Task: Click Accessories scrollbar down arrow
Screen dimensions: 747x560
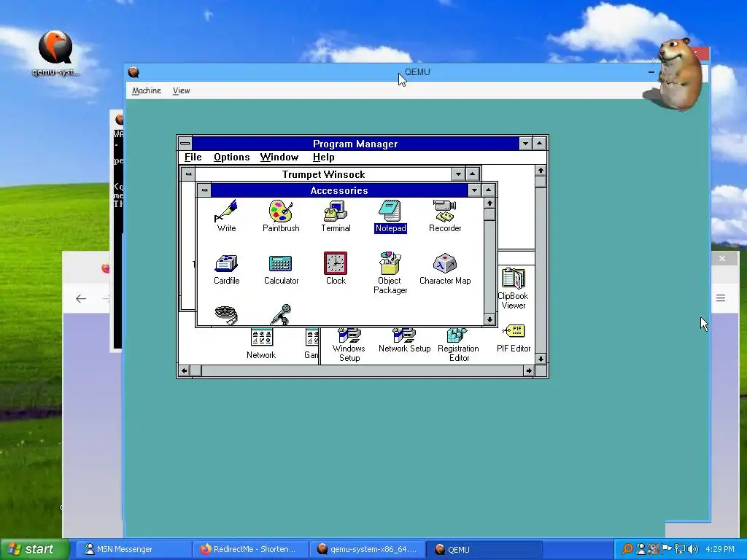Action: tap(489, 319)
